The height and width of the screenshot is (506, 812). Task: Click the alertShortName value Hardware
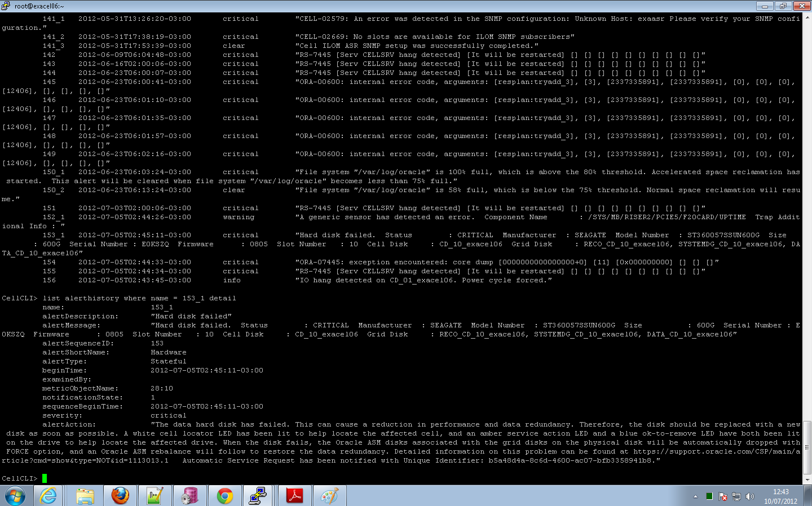coord(169,352)
